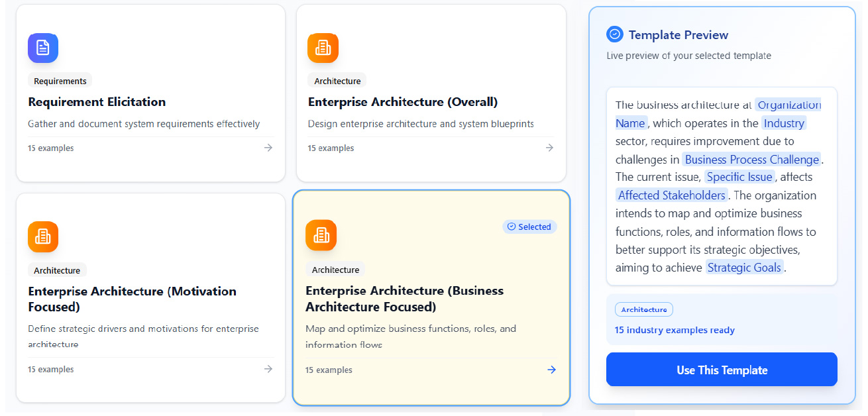
Task: Select the Requirement Elicitation card title
Action: (97, 102)
